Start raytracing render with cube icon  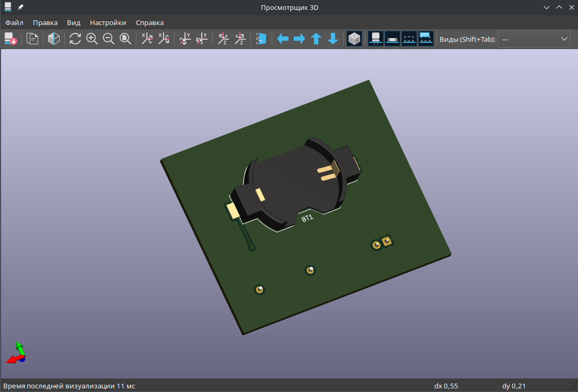[54, 39]
